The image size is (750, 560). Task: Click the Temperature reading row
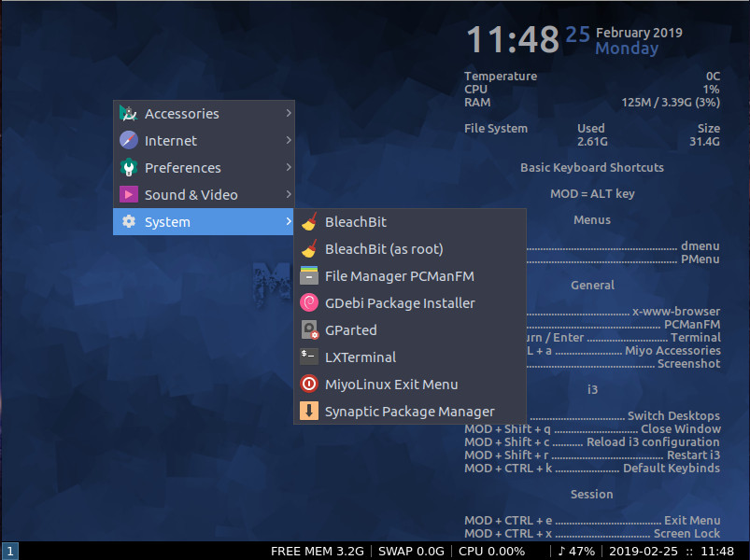(592, 76)
